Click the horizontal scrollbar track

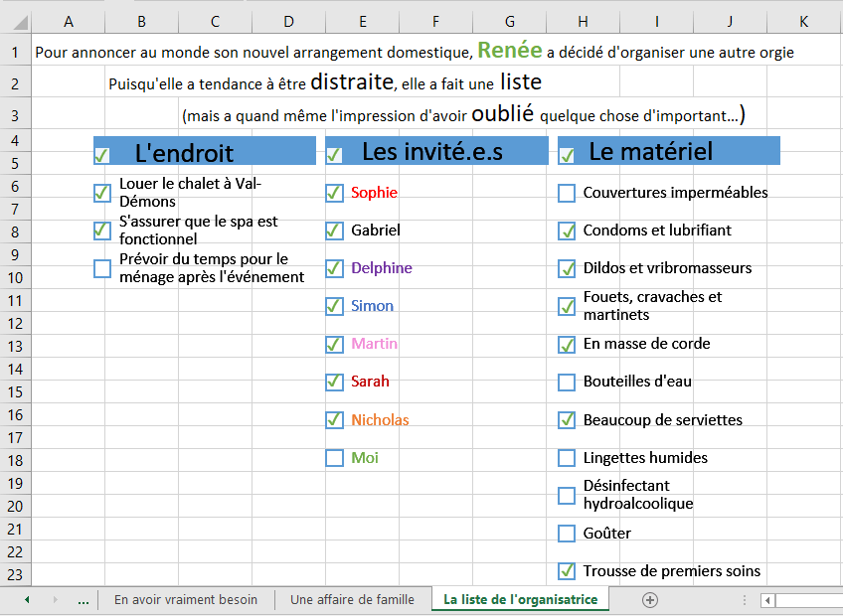[x=810, y=600]
